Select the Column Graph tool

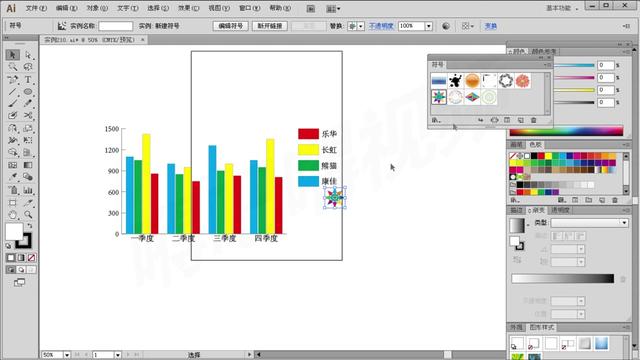pyautogui.click(x=28, y=190)
